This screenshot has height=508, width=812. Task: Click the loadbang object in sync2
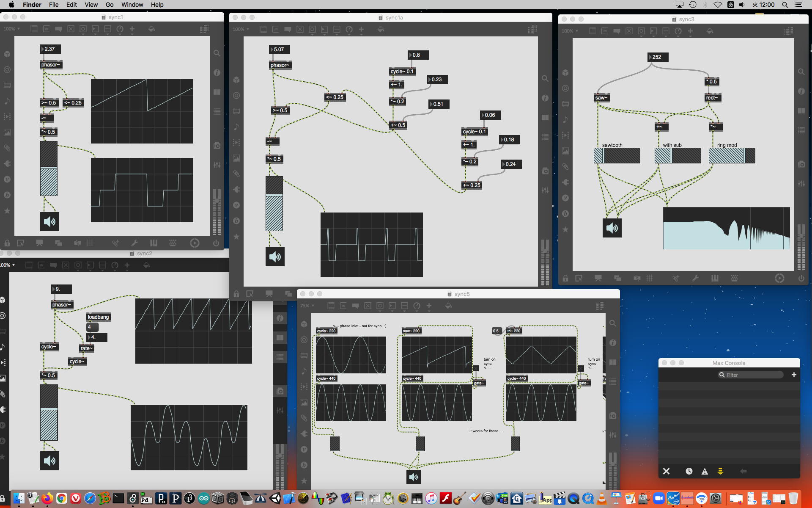[x=98, y=317]
